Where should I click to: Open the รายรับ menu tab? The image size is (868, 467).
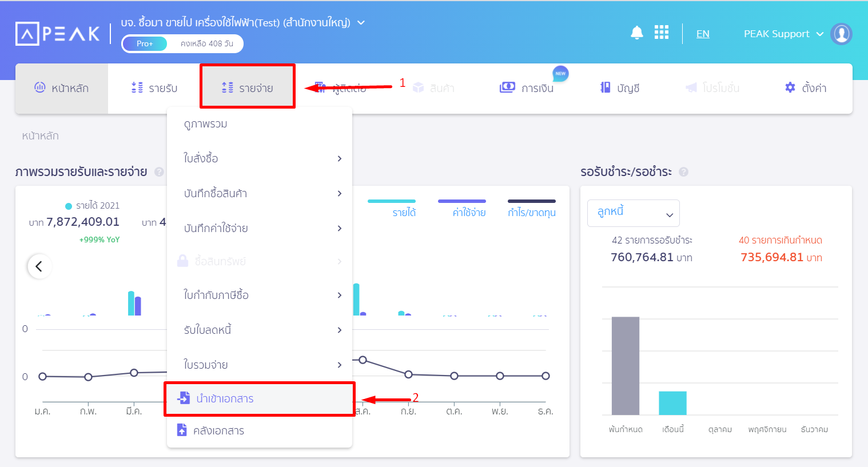154,88
